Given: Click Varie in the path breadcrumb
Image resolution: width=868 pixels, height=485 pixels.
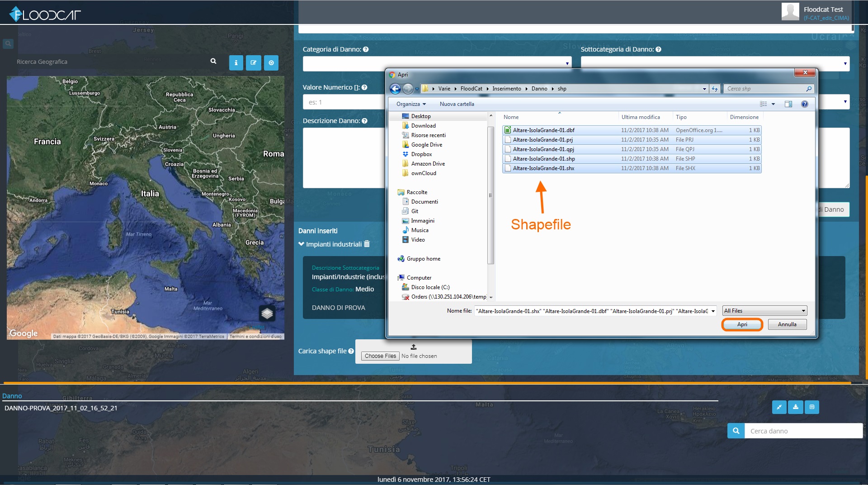Looking at the screenshot, I should point(444,89).
